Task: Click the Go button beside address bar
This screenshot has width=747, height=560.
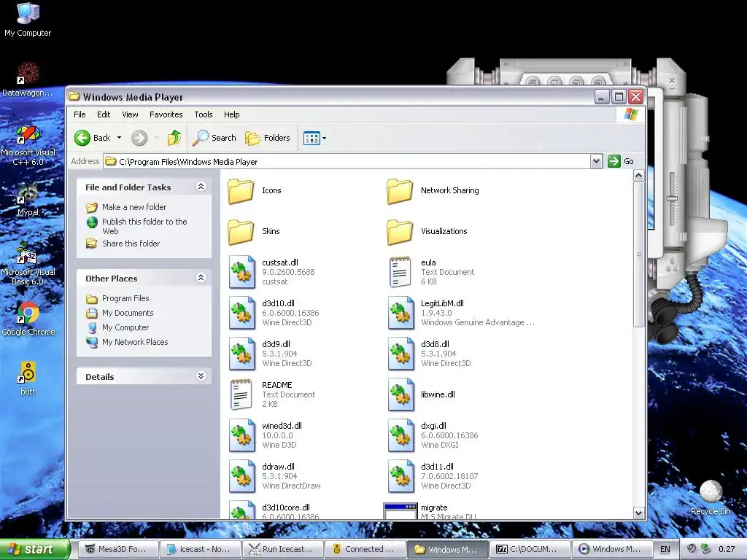Action: [621, 161]
